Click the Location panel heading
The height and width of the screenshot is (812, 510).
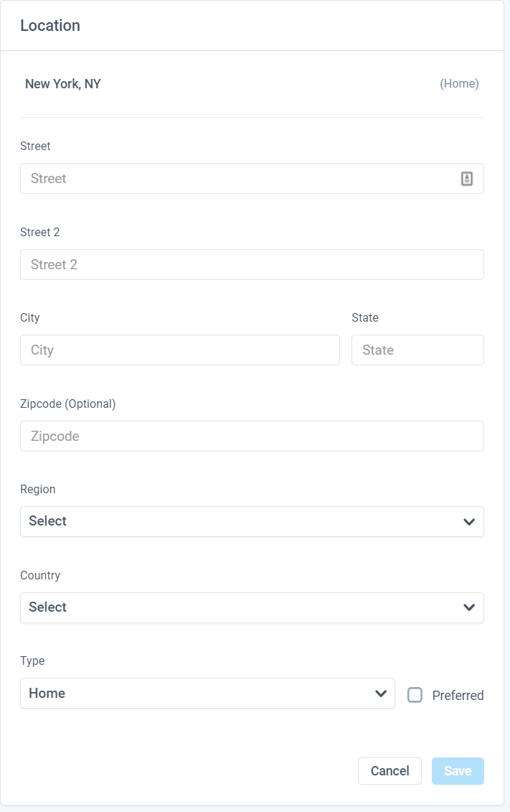pyautogui.click(x=50, y=25)
